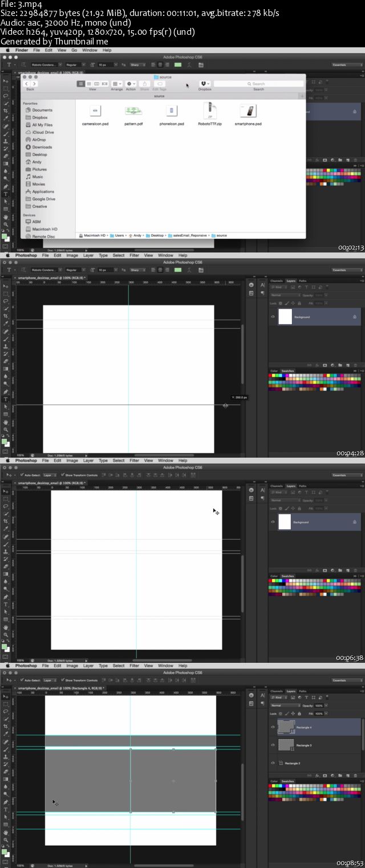Click the Opacity value in the 00:08:53 frame

[319, 706]
